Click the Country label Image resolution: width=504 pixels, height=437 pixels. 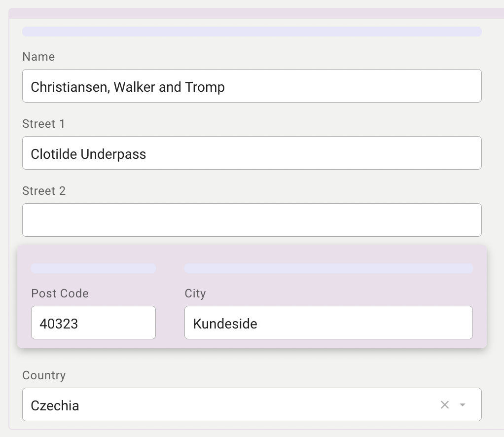44,375
